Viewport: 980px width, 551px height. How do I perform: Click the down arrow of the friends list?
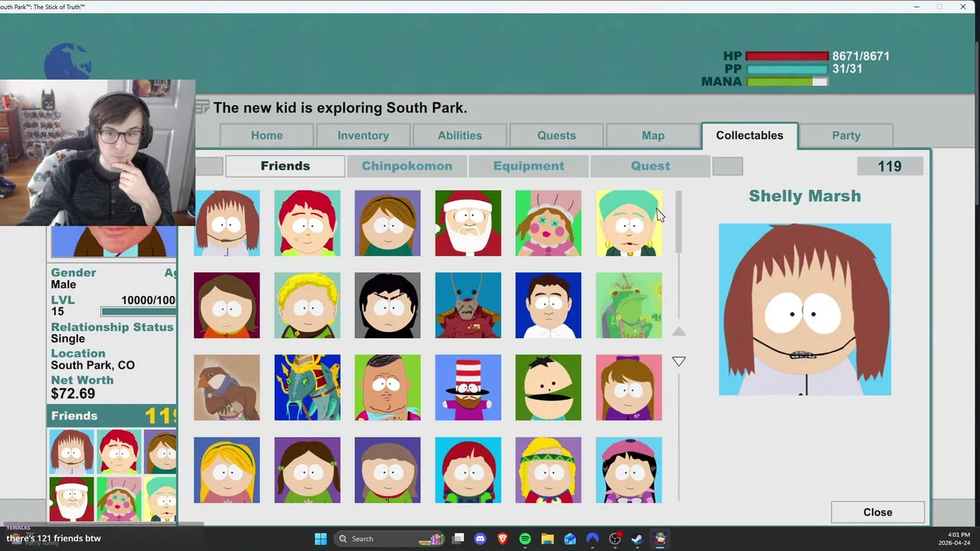coord(679,361)
